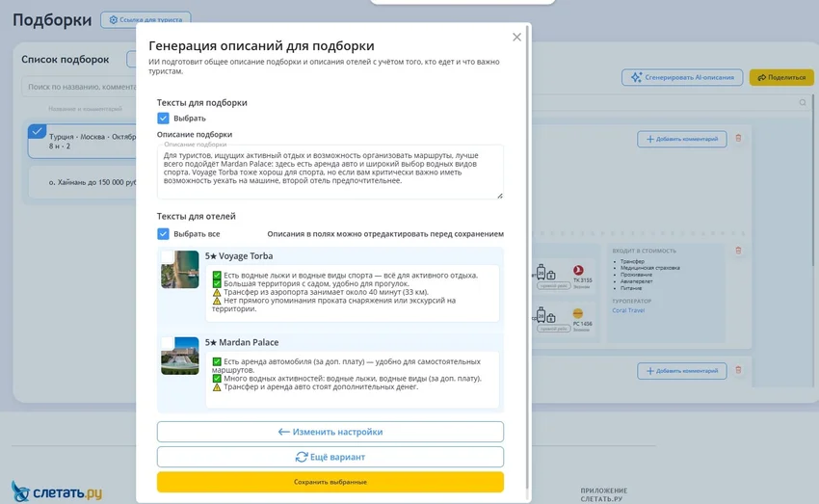The width and height of the screenshot is (819, 504).
Task: Focus the collection search field 'Поиск по названию'
Action: (x=79, y=87)
